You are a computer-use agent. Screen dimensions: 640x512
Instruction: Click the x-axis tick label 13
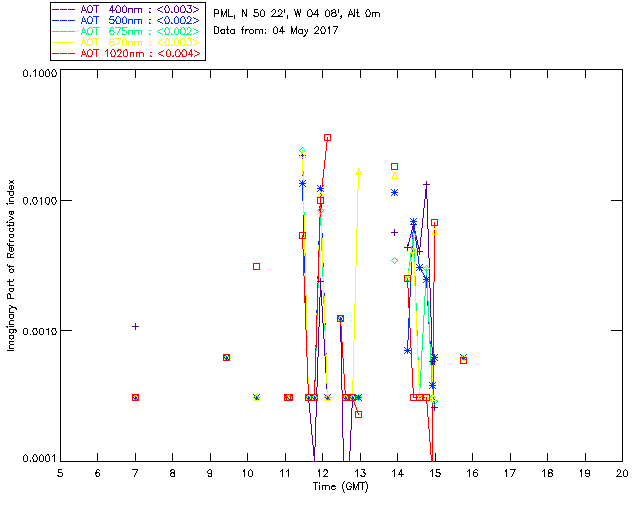[x=360, y=473]
